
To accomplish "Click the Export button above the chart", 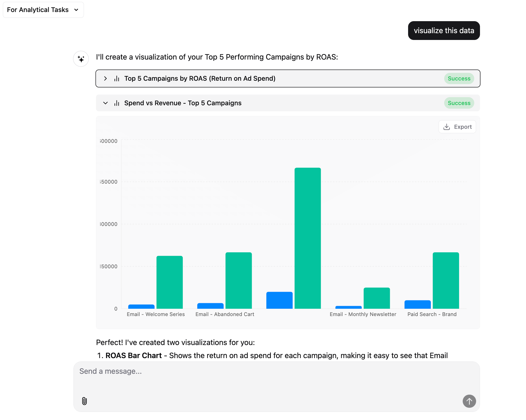I will pos(457,126).
